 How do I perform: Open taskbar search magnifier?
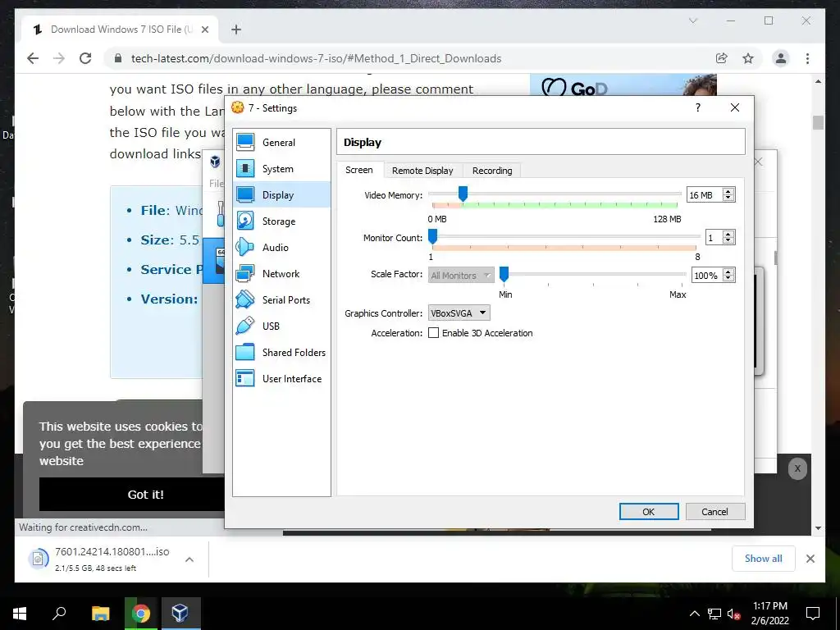59,614
